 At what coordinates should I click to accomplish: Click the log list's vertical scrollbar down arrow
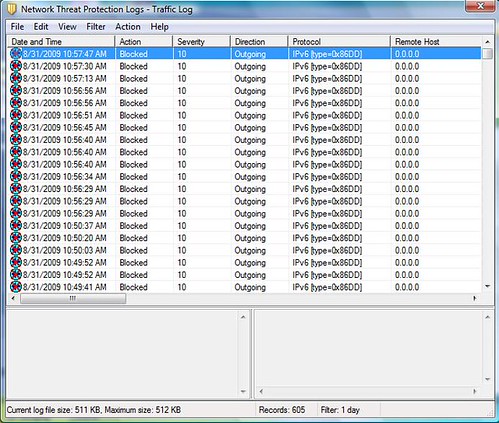pyautogui.click(x=487, y=286)
